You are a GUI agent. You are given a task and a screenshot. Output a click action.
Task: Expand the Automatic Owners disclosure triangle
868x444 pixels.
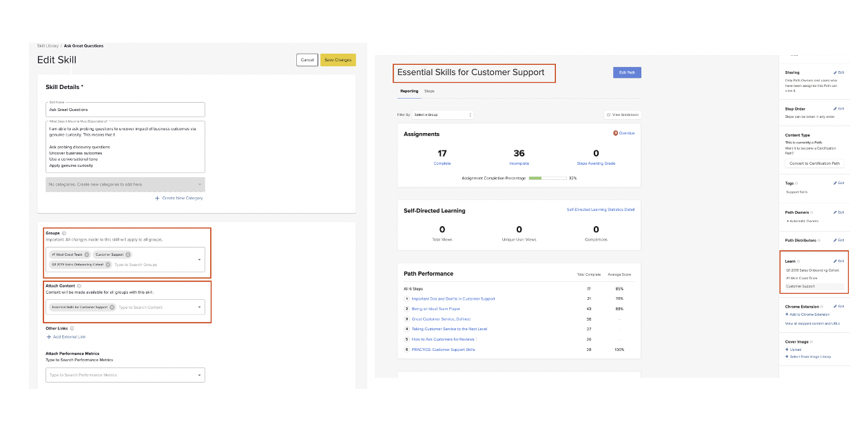coord(787,221)
